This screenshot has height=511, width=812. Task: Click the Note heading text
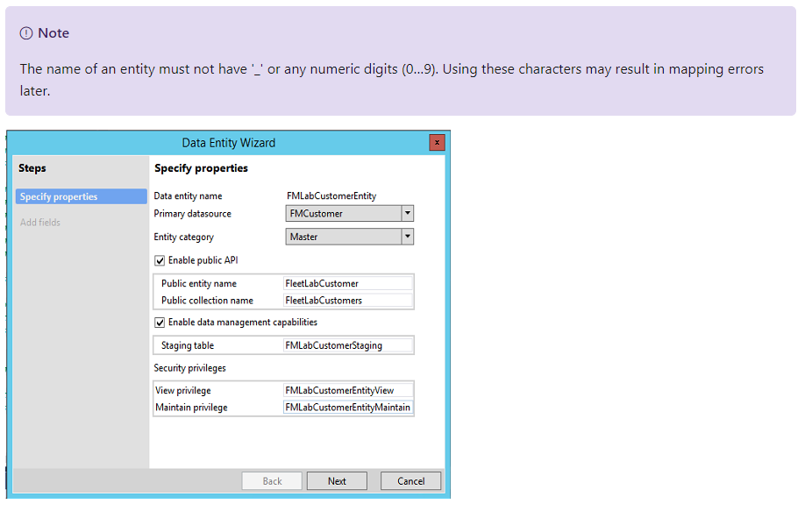tap(53, 33)
